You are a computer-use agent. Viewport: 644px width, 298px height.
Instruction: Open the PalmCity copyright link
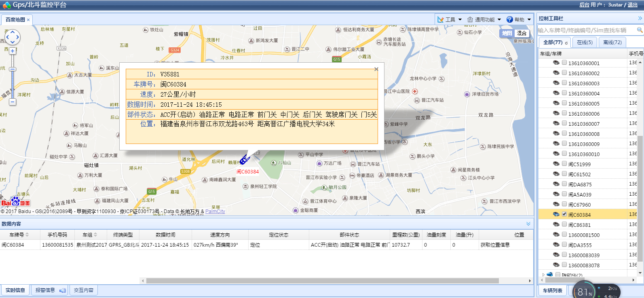215,211
